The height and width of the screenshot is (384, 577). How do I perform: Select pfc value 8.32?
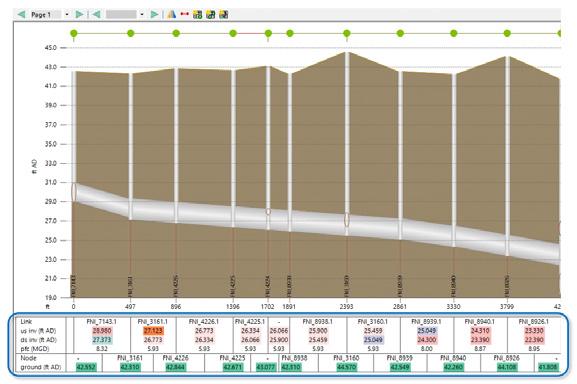pyautogui.click(x=102, y=348)
